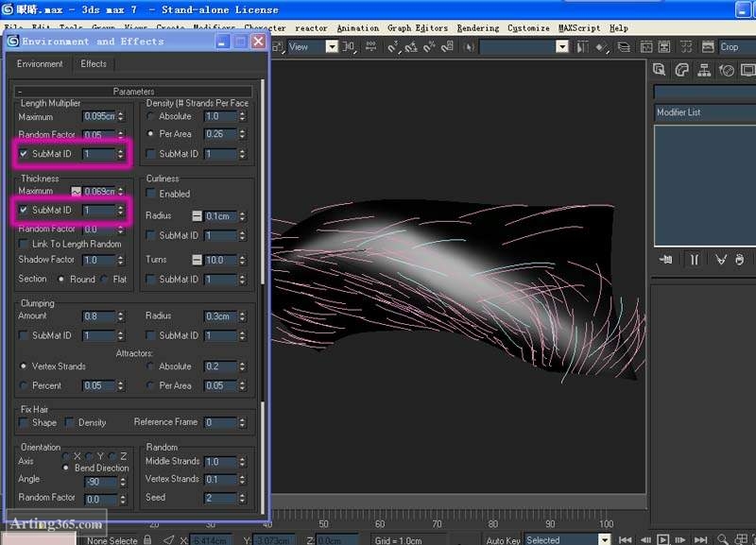Enable Fix Hair Shape checkbox
This screenshot has height=545, width=756.
click(x=23, y=422)
